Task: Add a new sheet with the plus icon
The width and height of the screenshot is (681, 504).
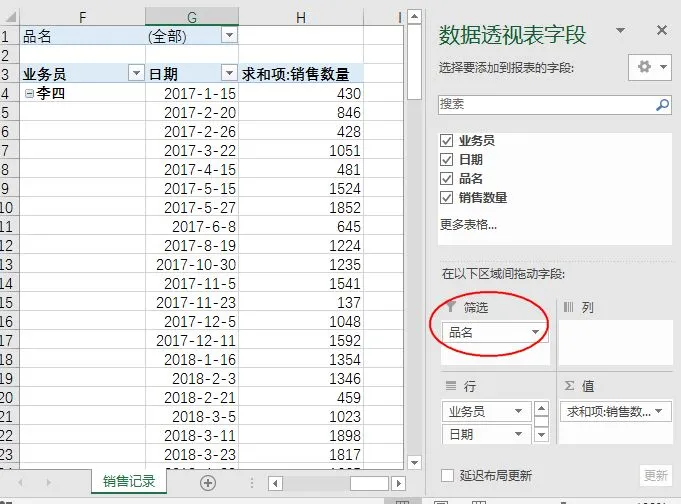Action: [208, 483]
